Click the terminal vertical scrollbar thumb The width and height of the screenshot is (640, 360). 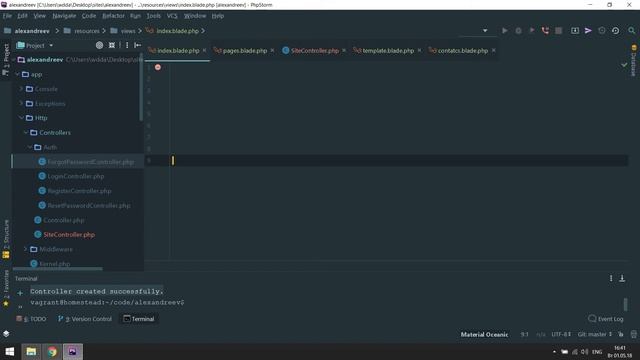coord(625,304)
